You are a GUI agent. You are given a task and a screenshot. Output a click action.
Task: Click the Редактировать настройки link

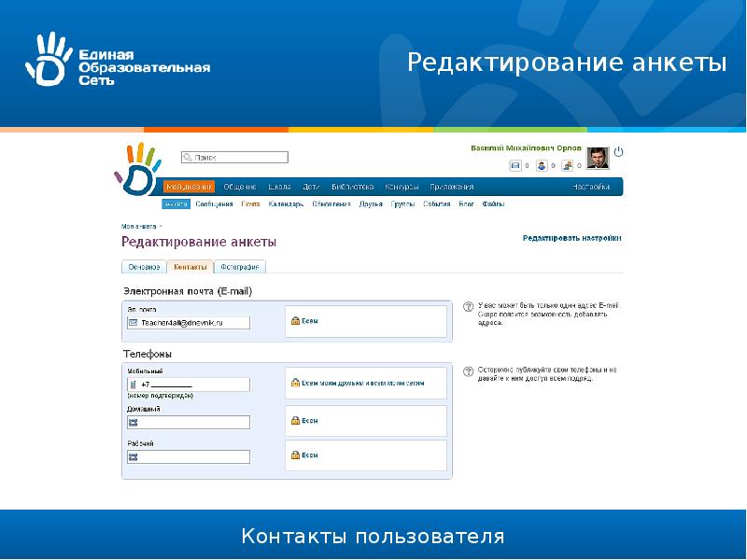click(x=571, y=239)
